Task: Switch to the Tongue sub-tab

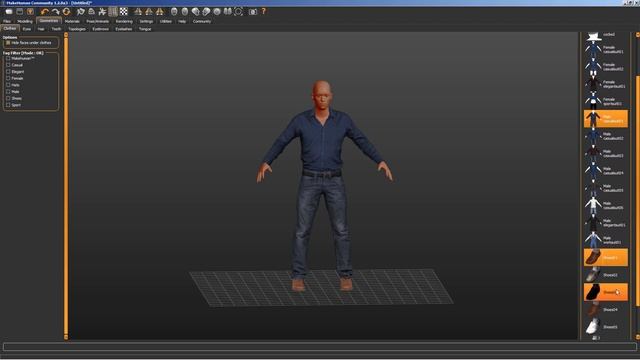Action: pos(145,29)
